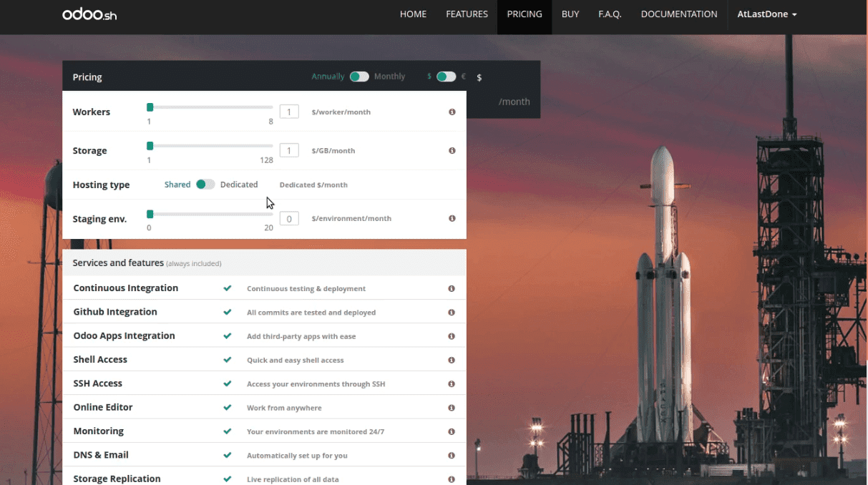Screen dimensions: 868x485
Task: Toggle Annually/Monthly billing switch
Action: pos(359,77)
